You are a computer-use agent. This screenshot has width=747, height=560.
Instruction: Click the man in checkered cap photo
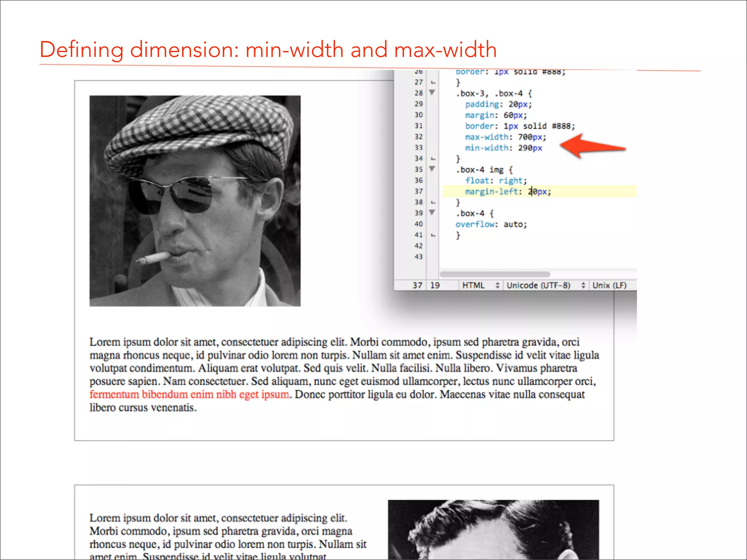click(x=195, y=201)
